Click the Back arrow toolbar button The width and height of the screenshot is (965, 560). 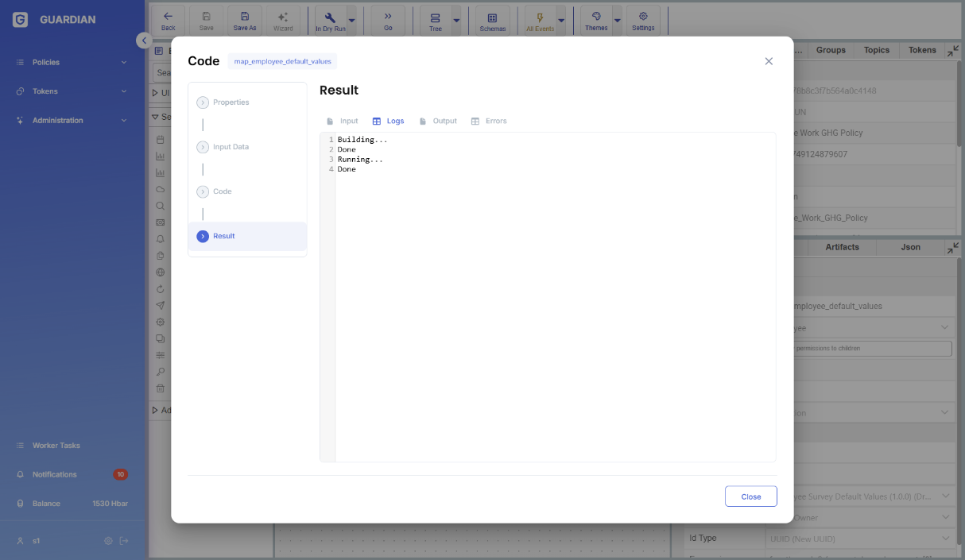(168, 21)
